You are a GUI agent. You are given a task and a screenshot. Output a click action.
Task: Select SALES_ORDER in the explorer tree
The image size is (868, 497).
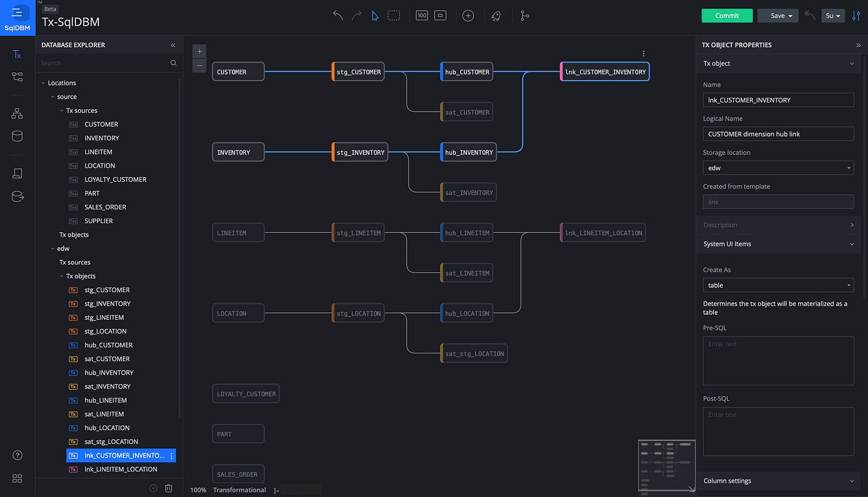(x=106, y=207)
